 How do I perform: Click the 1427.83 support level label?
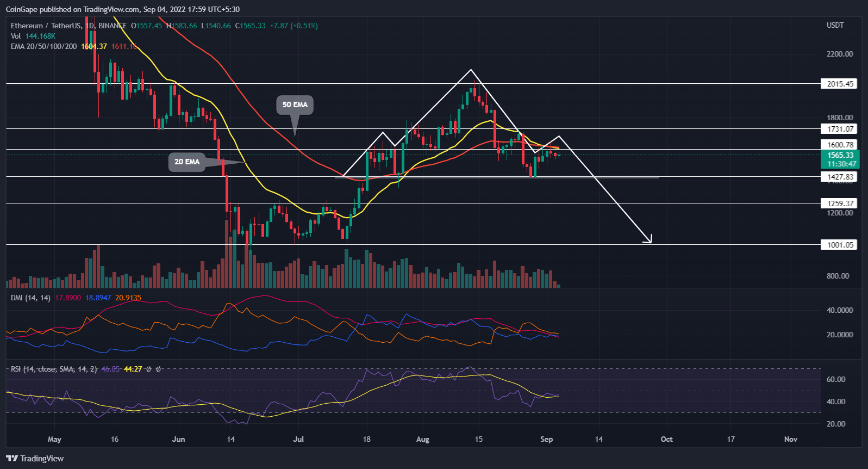[840, 177]
